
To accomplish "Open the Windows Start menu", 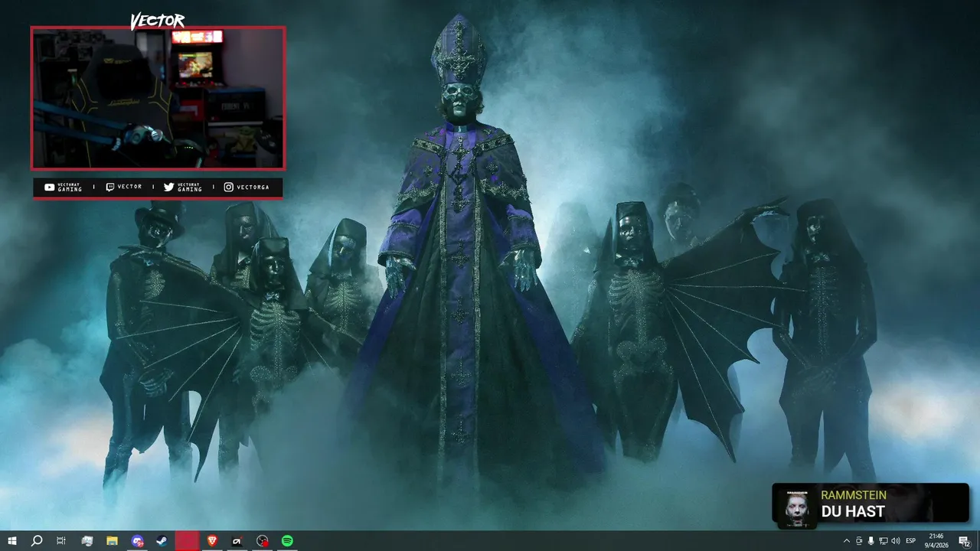I will click(12, 541).
